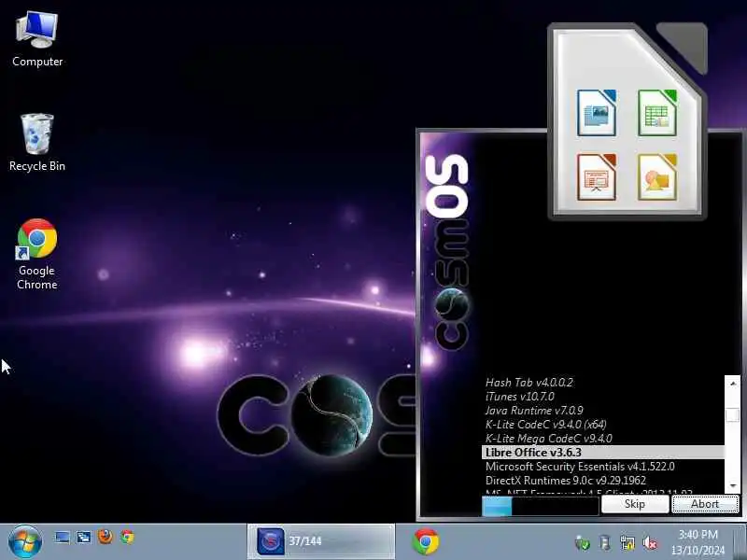
Task: Open the network tray icon
Action: coord(627,543)
